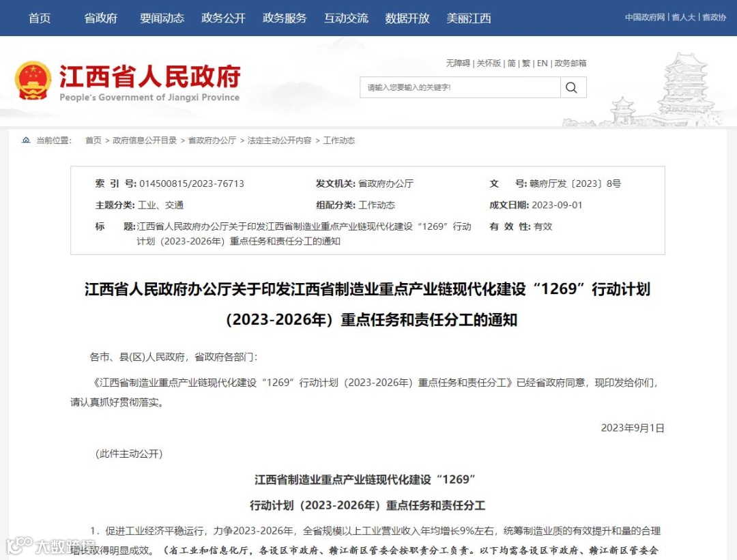The width and height of the screenshot is (737, 560).
Task: Visit the 中国政府网 link
Action: click(645, 17)
